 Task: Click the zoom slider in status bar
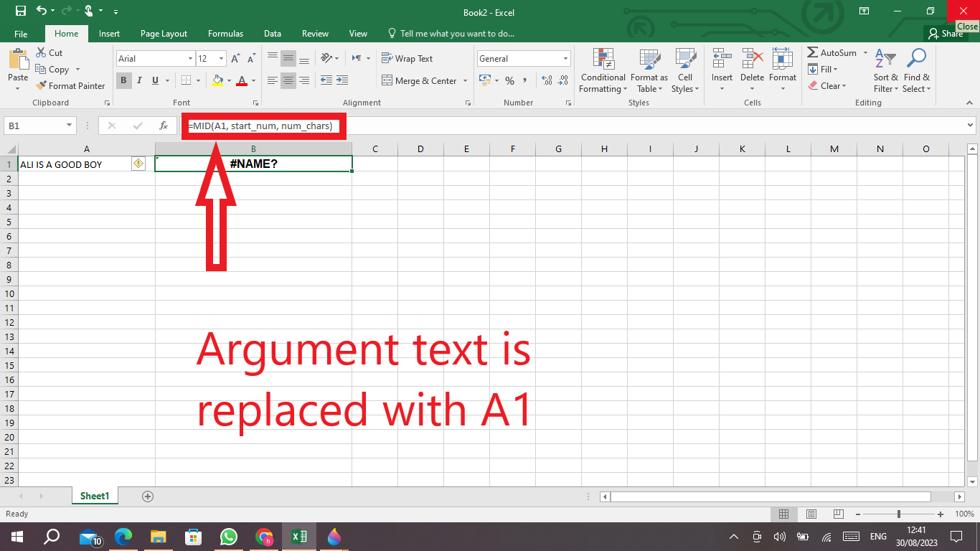point(899,514)
